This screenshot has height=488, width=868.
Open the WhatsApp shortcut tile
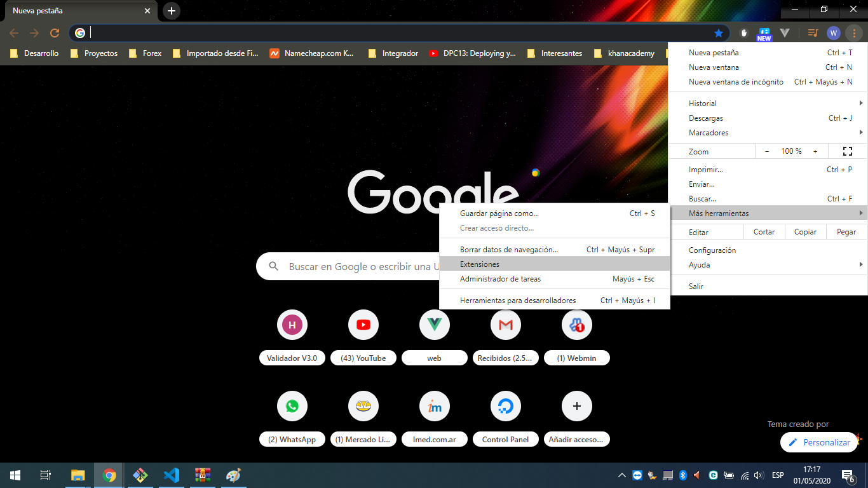click(292, 406)
